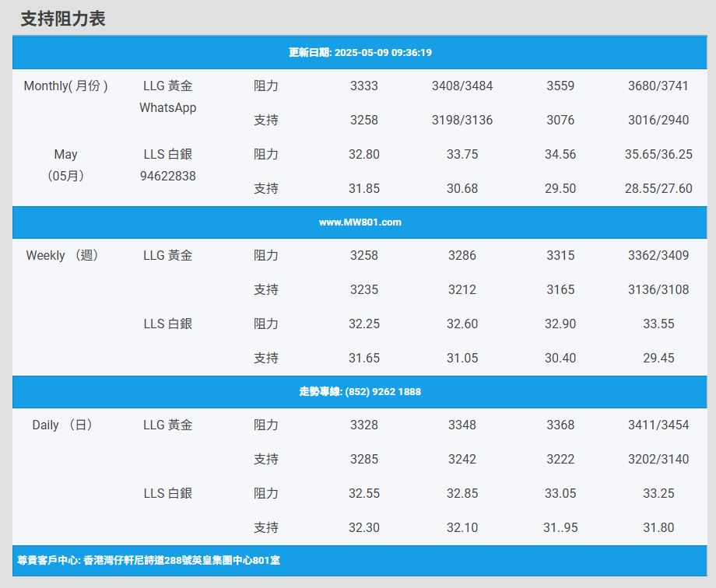Select the value 32.90
Image resolution: width=716 pixels, height=588 pixels.
tap(560, 324)
